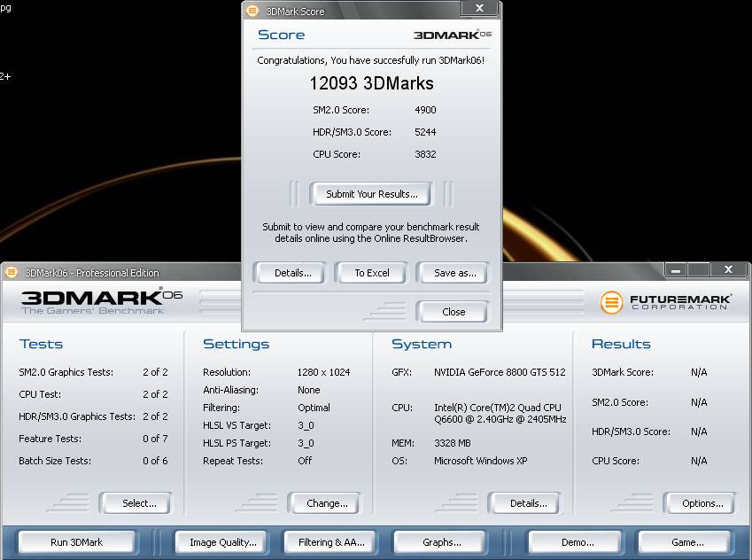Click 'Congratulations' message text

pos(371,60)
